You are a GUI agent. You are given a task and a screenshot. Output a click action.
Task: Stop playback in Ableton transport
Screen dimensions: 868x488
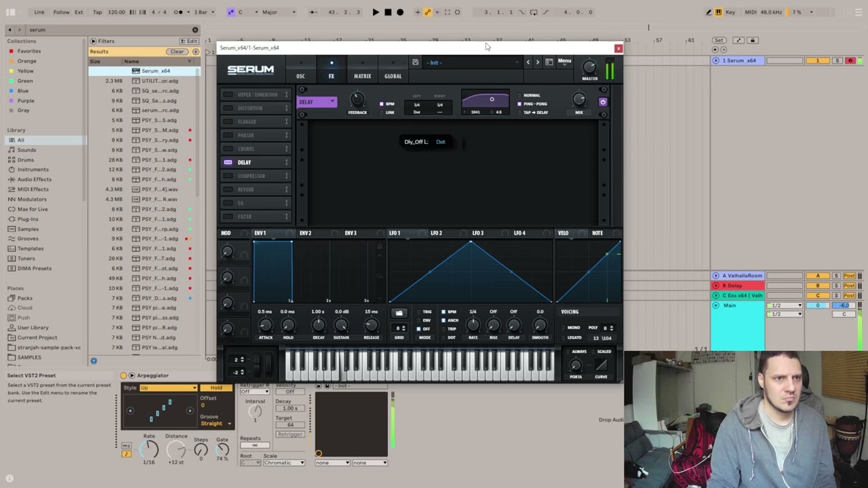pyautogui.click(x=388, y=12)
